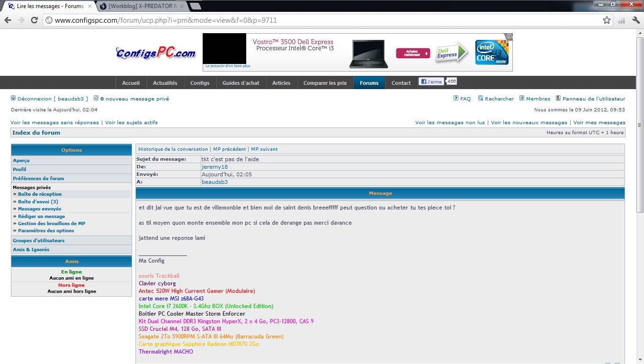
Task: Open the new tab button
Action: (x=195, y=6)
